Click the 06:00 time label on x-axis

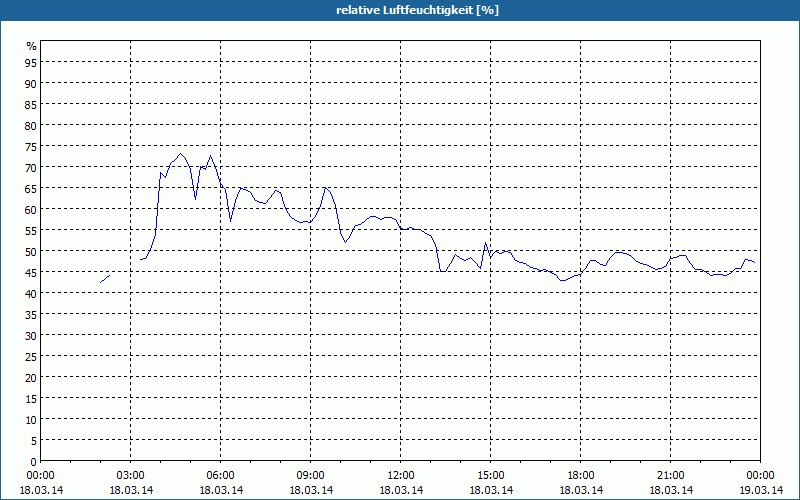coord(220,476)
